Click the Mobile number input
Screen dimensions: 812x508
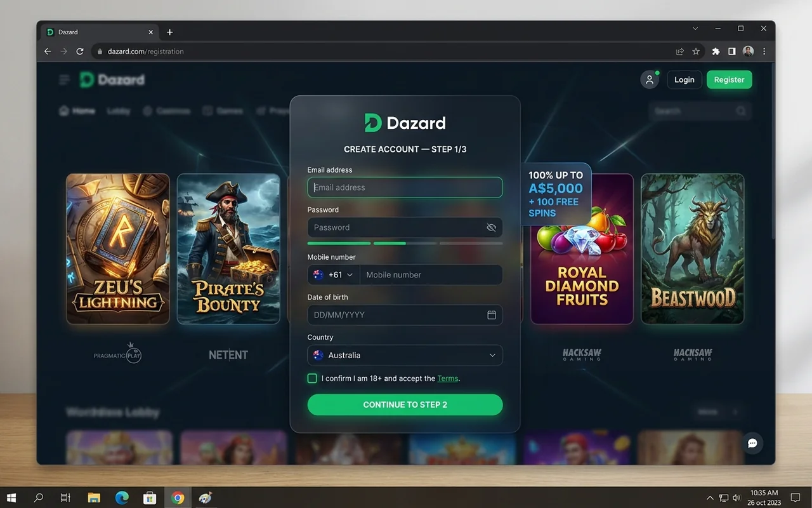pos(431,275)
